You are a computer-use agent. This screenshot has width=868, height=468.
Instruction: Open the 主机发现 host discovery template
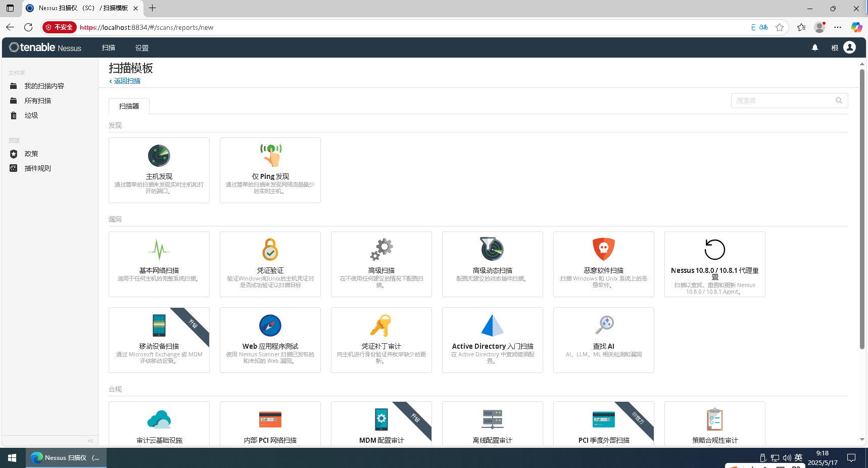coord(159,170)
